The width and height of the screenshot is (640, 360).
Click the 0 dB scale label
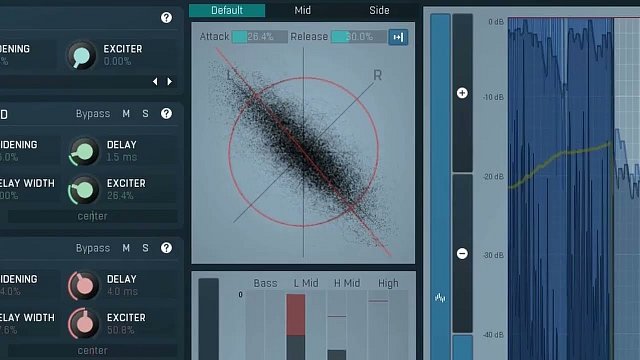pyautogui.click(x=496, y=22)
